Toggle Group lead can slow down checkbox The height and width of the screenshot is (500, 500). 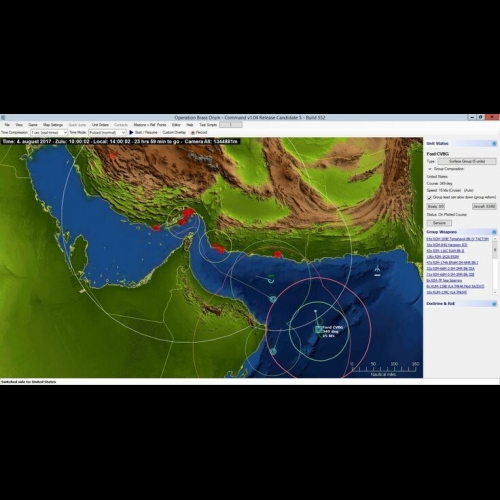429,197
